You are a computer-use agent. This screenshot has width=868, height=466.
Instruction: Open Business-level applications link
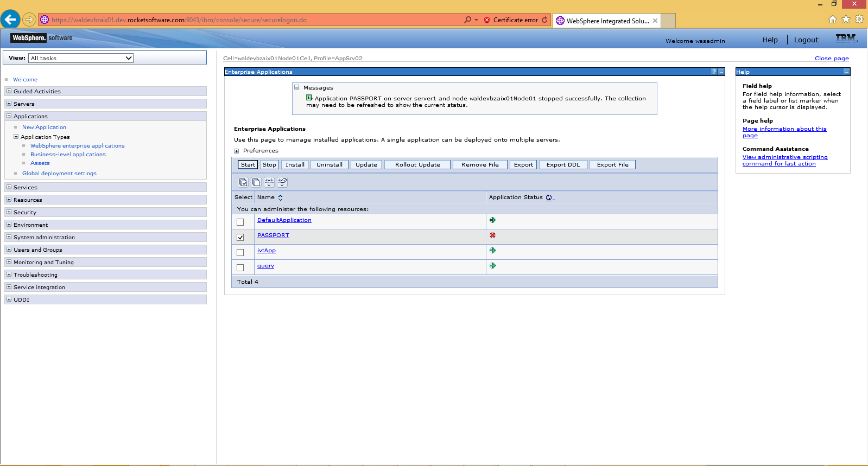coord(68,155)
